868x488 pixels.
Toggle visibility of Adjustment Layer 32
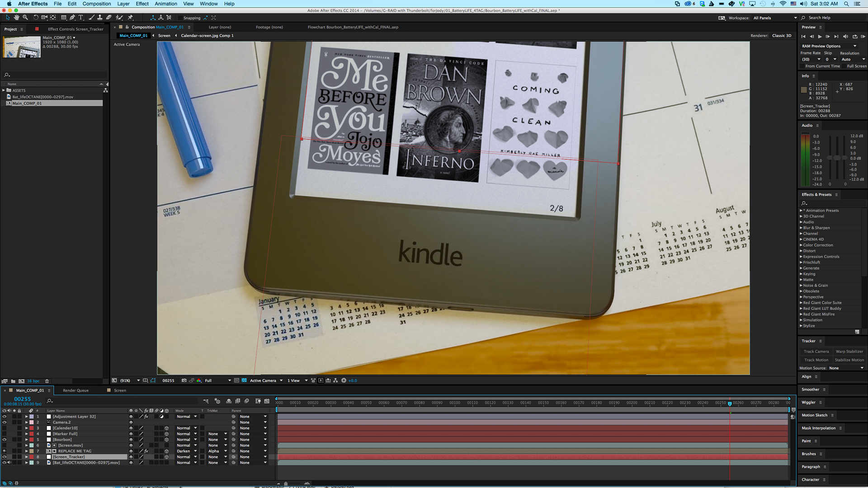coord(5,417)
